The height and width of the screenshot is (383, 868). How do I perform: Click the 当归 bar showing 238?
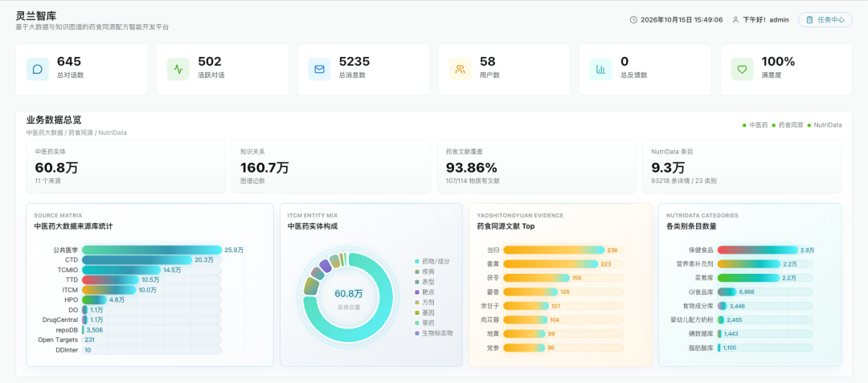[x=554, y=250]
